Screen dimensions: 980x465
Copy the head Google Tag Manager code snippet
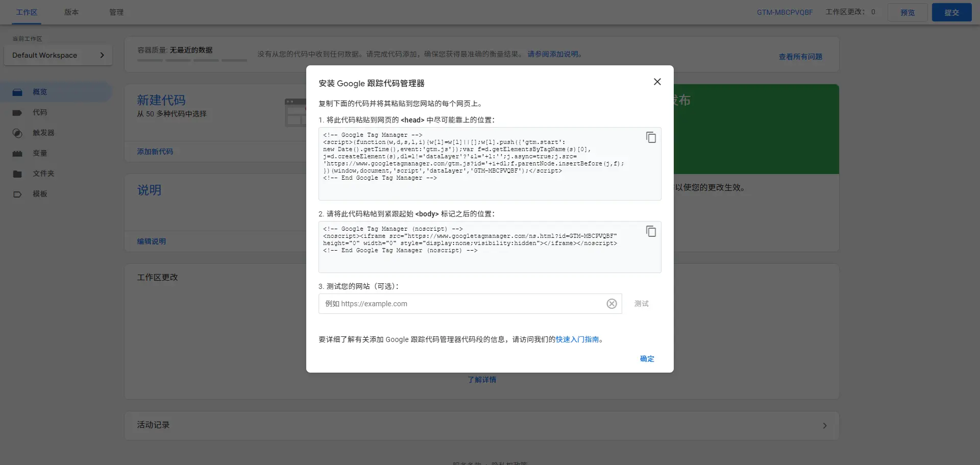(651, 137)
